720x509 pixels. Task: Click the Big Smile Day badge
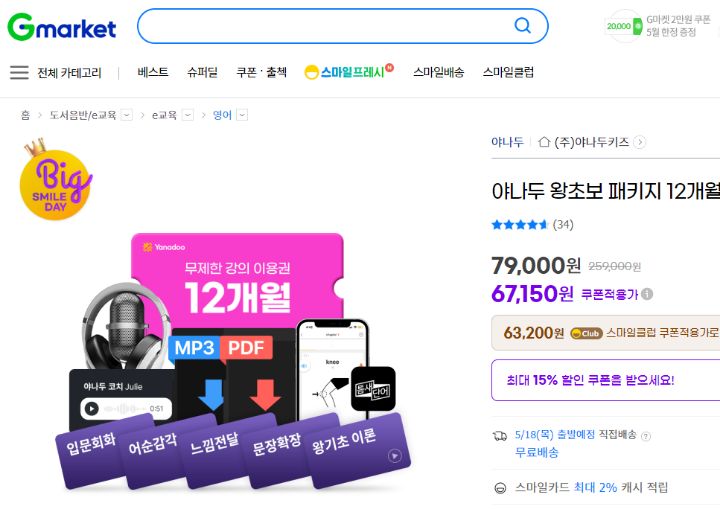coord(56,180)
